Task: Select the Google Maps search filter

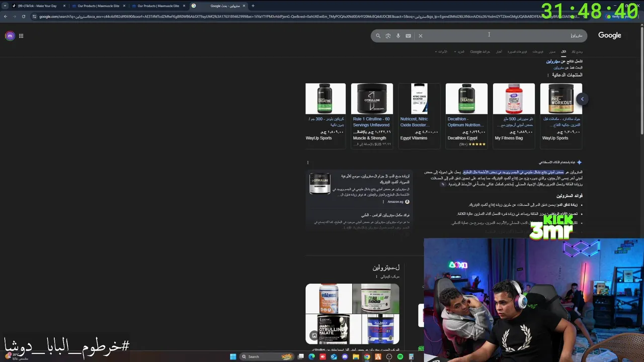Action: pos(480,51)
